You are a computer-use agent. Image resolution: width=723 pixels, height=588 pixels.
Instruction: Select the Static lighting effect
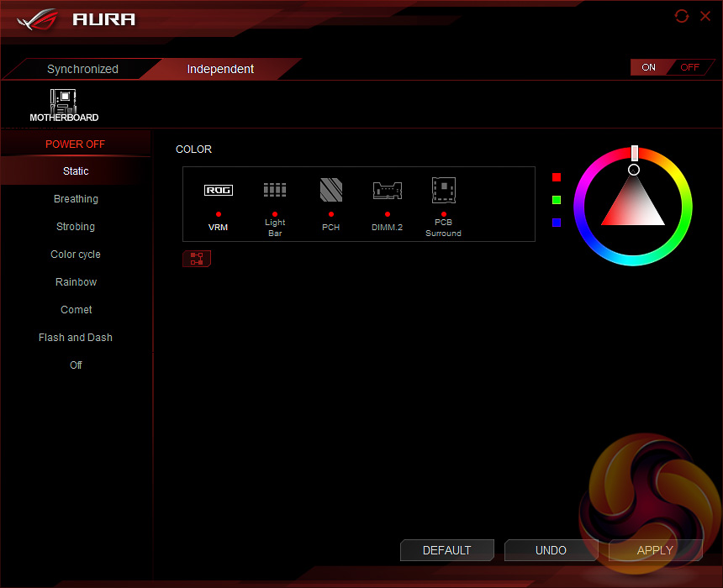(x=76, y=171)
